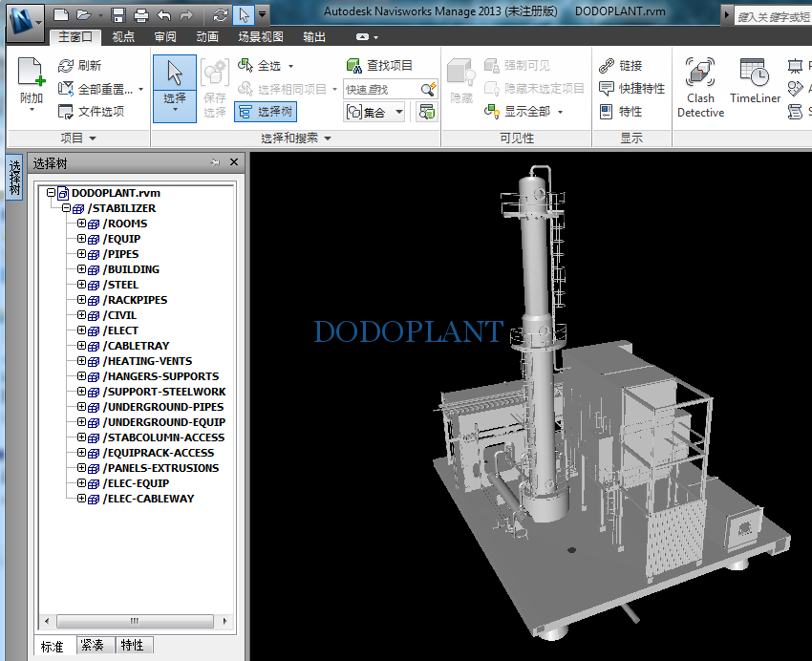The image size is (812, 661).
Task: Expand the /EQUIP tree node
Action: 82,239
